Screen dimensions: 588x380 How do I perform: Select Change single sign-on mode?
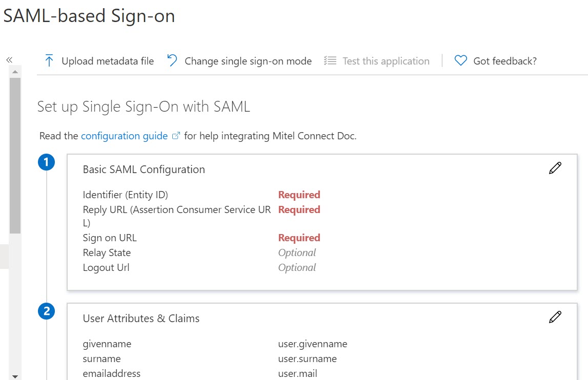[x=248, y=61]
